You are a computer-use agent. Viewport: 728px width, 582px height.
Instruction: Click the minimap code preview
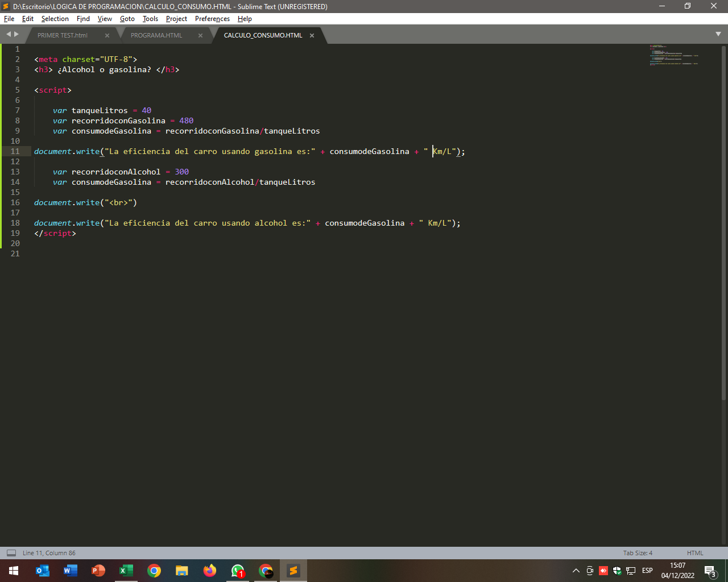(x=674, y=56)
